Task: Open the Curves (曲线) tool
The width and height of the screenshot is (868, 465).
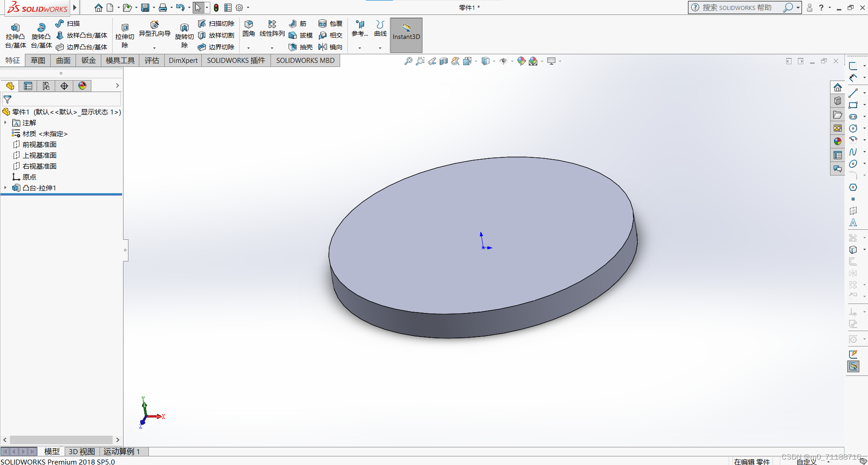Action: pyautogui.click(x=380, y=28)
